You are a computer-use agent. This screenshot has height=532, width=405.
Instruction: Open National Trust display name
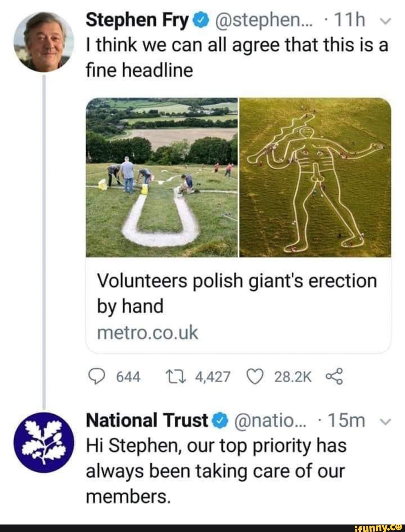click(147, 421)
